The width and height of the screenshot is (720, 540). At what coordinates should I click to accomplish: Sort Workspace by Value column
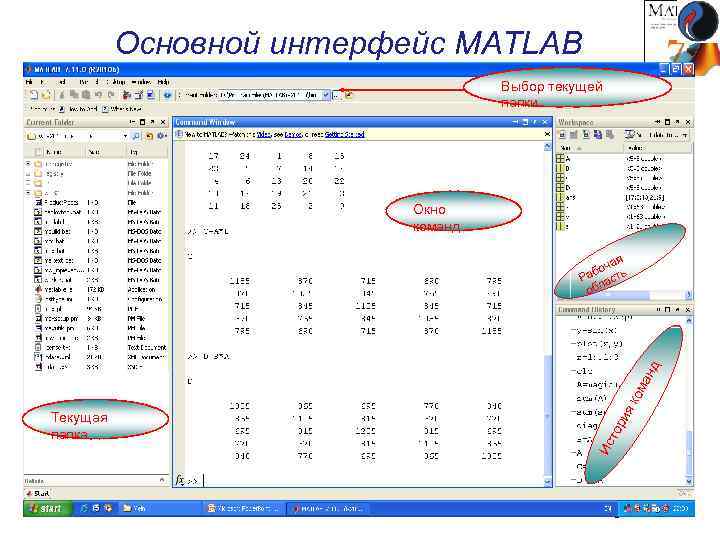(657, 148)
